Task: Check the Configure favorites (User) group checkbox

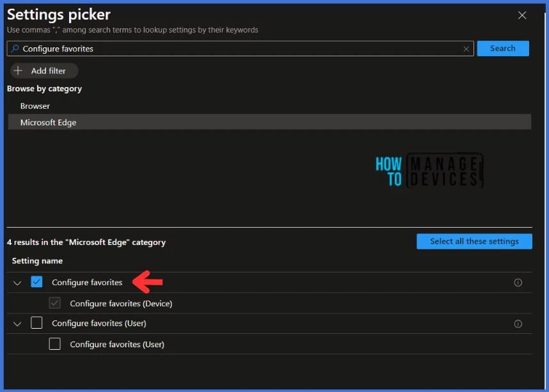Action: 36,323
